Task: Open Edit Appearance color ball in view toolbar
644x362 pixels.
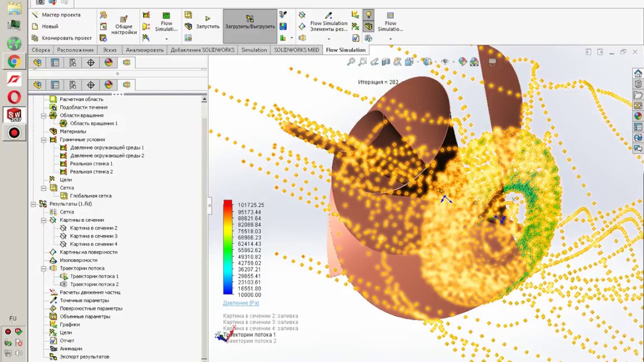Action: (x=462, y=62)
